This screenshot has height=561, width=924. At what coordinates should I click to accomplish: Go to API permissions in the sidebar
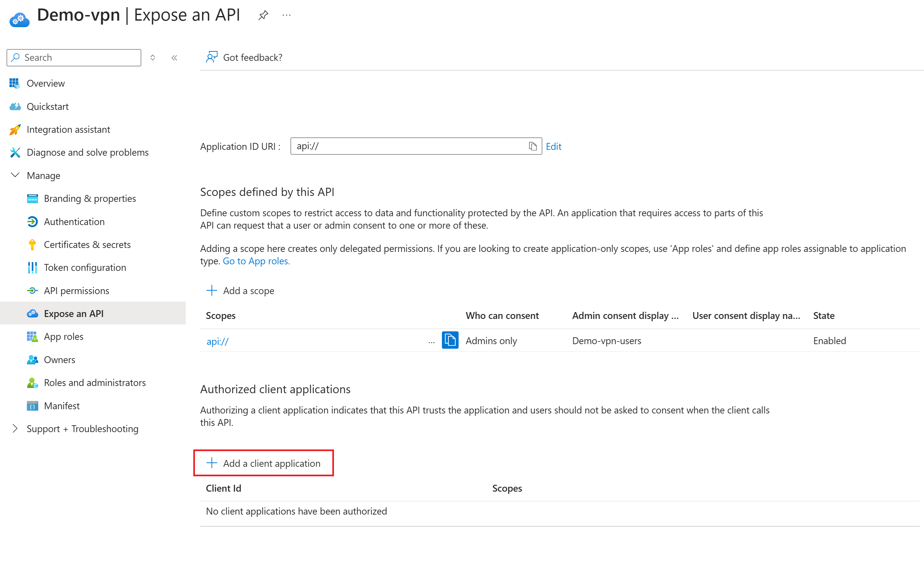(77, 290)
